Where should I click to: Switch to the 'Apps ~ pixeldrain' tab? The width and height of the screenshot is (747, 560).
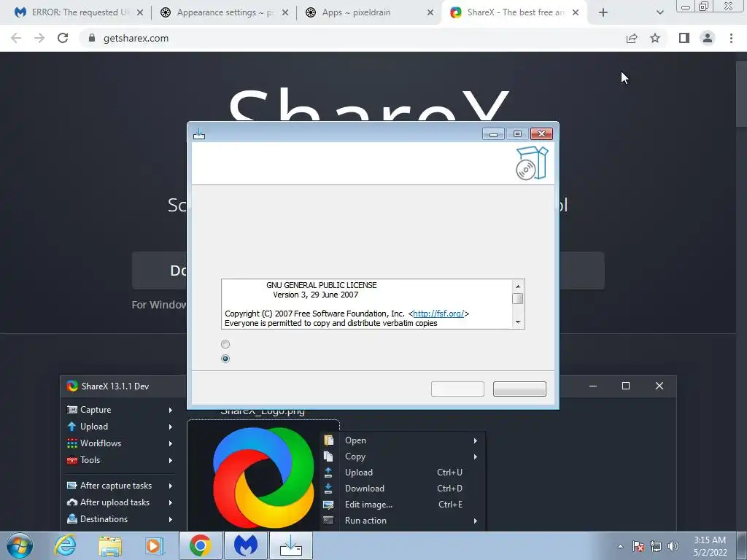click(x=368, y=12)
